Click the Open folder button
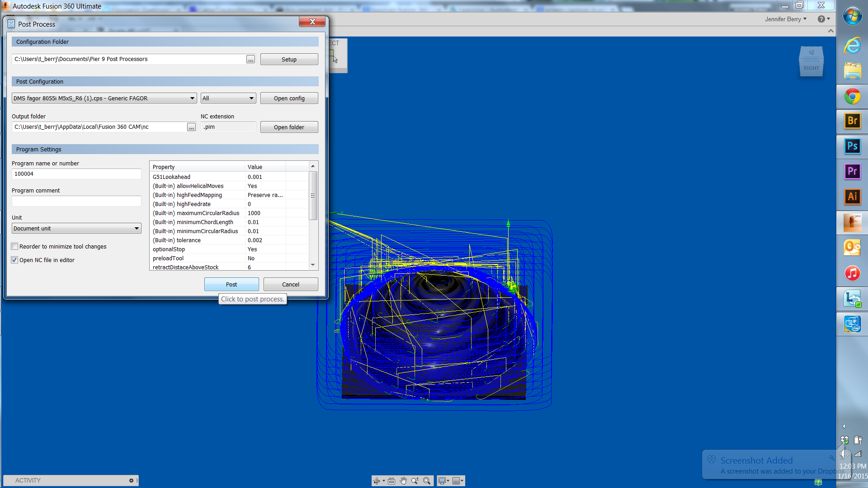Image resolution: width=868 pixels, height=488 pixels. click(289, 127)
